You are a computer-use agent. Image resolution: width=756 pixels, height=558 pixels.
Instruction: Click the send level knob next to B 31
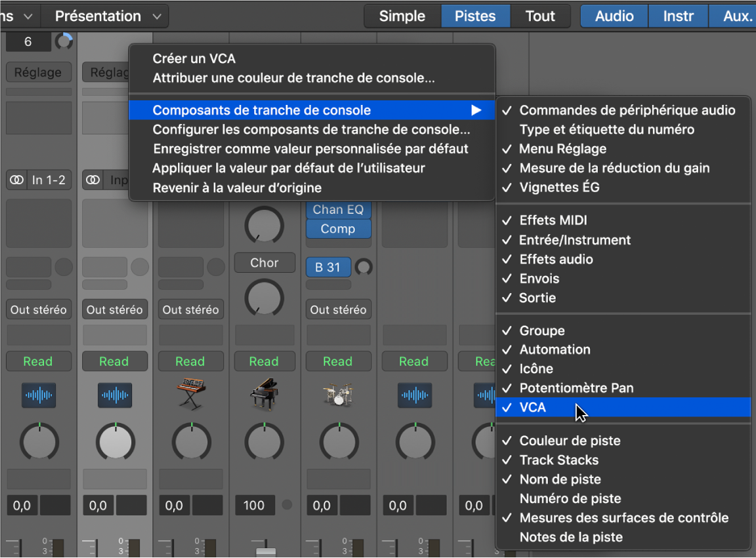tap(365, 267)
